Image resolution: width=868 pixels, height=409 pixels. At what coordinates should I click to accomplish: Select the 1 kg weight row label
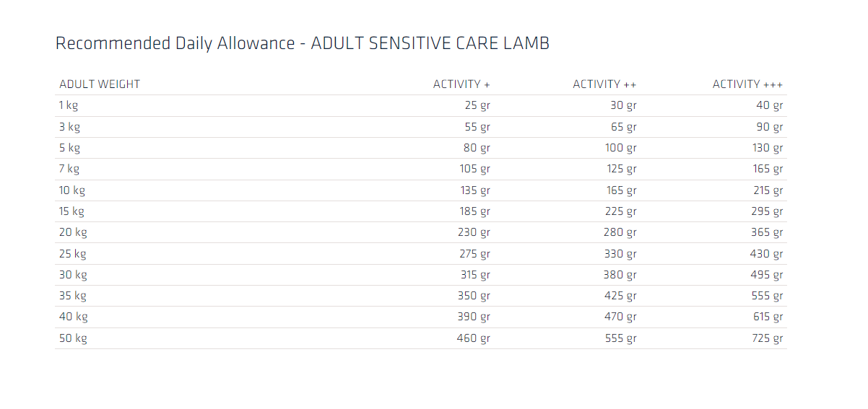point(69,106)
